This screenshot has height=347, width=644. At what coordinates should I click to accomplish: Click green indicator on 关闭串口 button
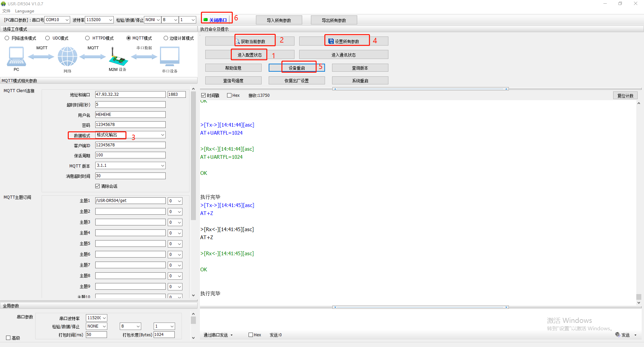pos(206,20)
